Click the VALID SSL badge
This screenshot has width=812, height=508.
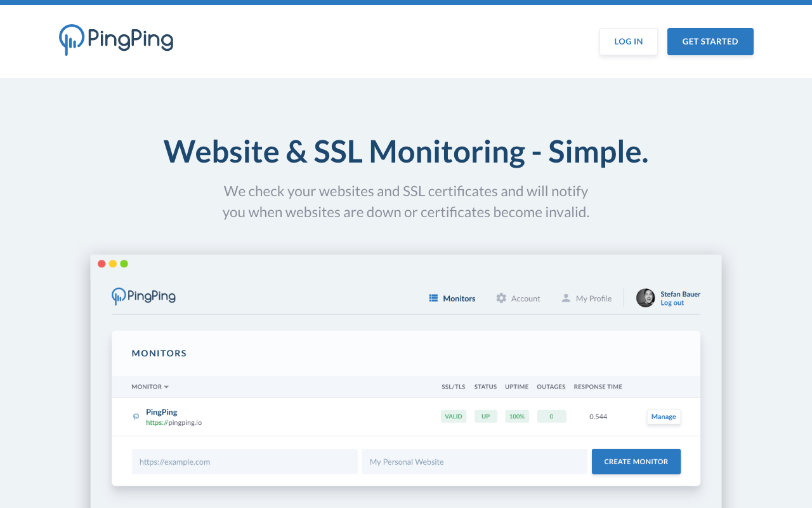[x=454, y=417]
